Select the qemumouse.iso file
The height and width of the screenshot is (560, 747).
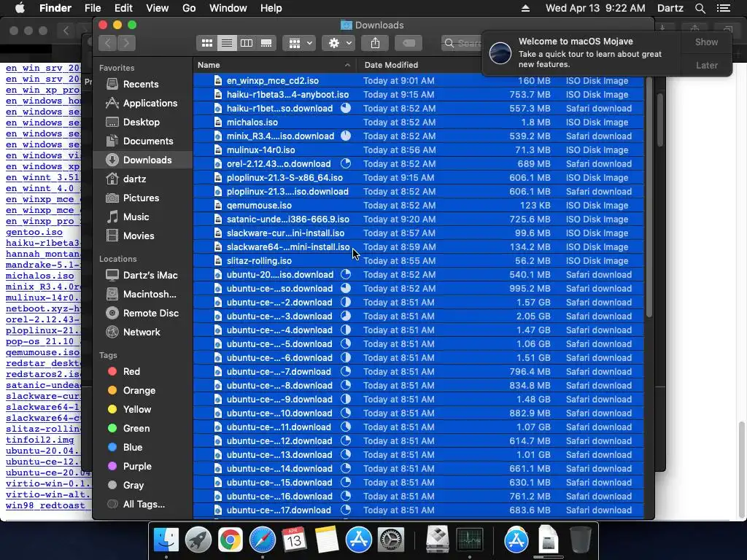coord(418,206)
